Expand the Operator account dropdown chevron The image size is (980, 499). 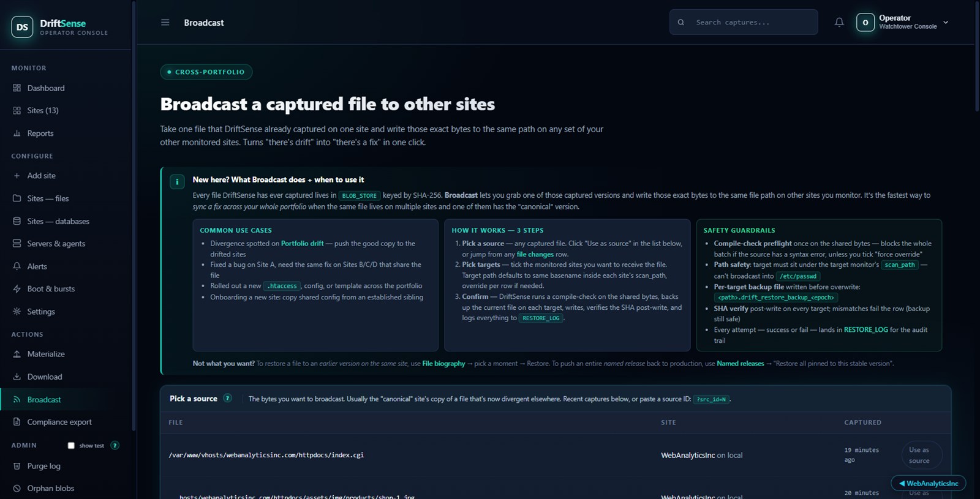tap(946, 23)
